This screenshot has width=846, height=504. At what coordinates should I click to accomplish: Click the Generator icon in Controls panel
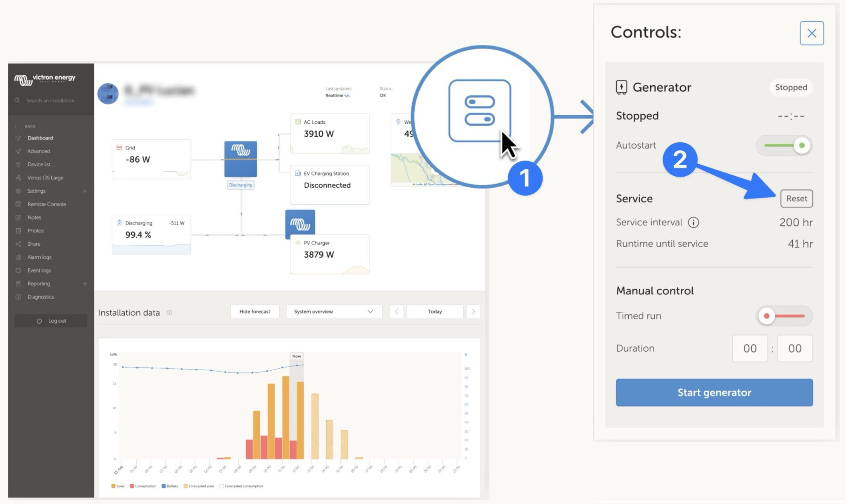(x=621, y=87)
